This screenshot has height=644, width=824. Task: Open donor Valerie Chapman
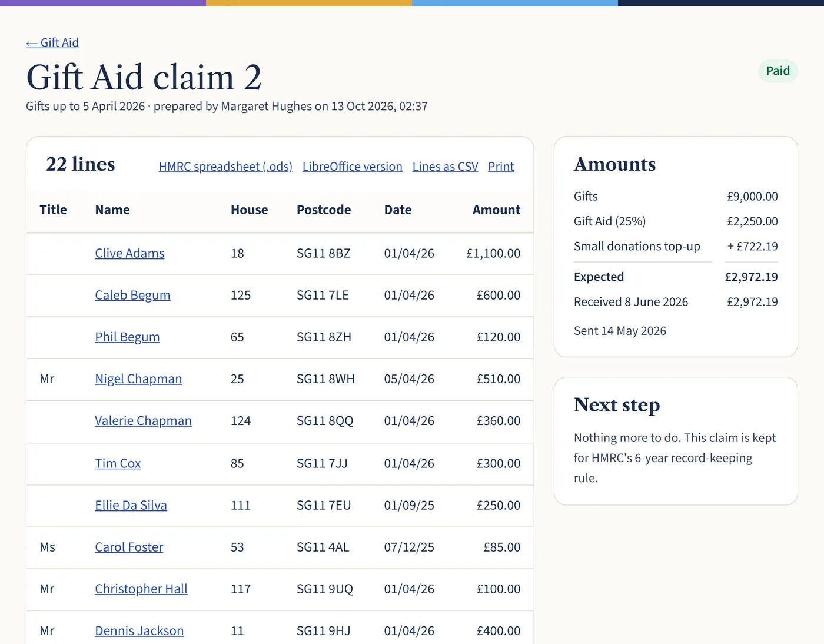143,421
